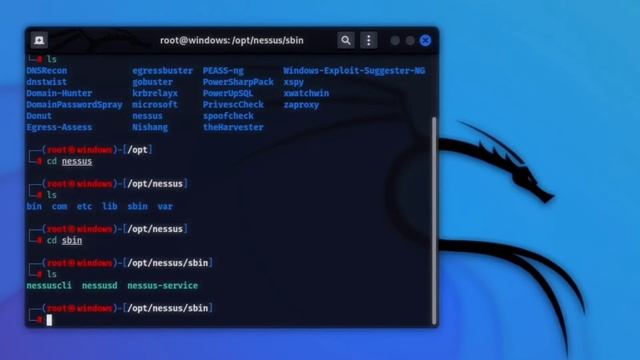Click the theHarvester directory name
Screen dimensions: 640x360
click(233, 127)
